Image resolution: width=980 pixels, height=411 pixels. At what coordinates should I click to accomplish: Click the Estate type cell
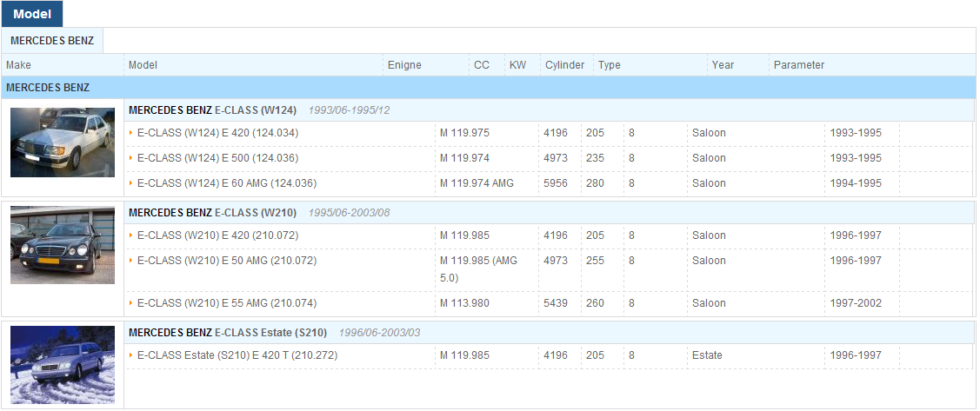pyautogui.click(x=707, y=355)
